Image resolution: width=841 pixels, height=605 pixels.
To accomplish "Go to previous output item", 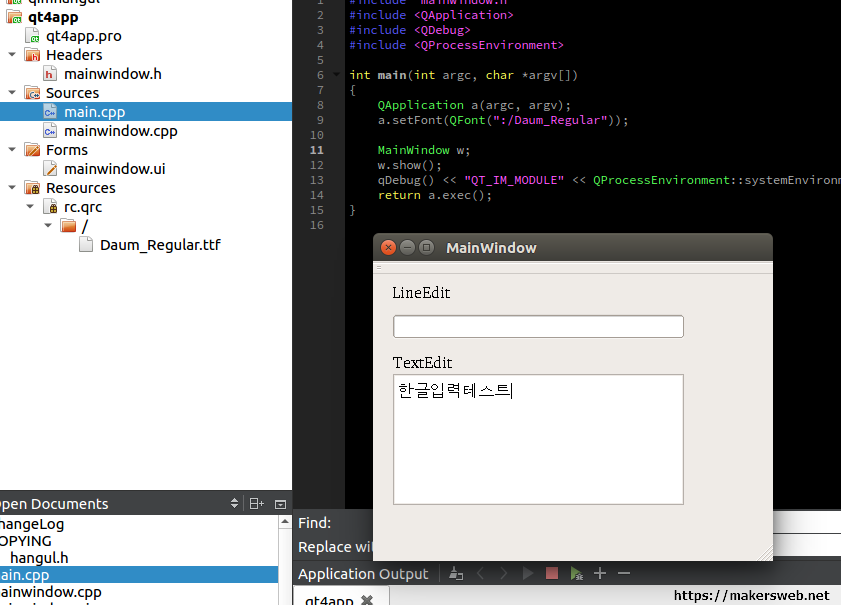I will coord(481,573).
